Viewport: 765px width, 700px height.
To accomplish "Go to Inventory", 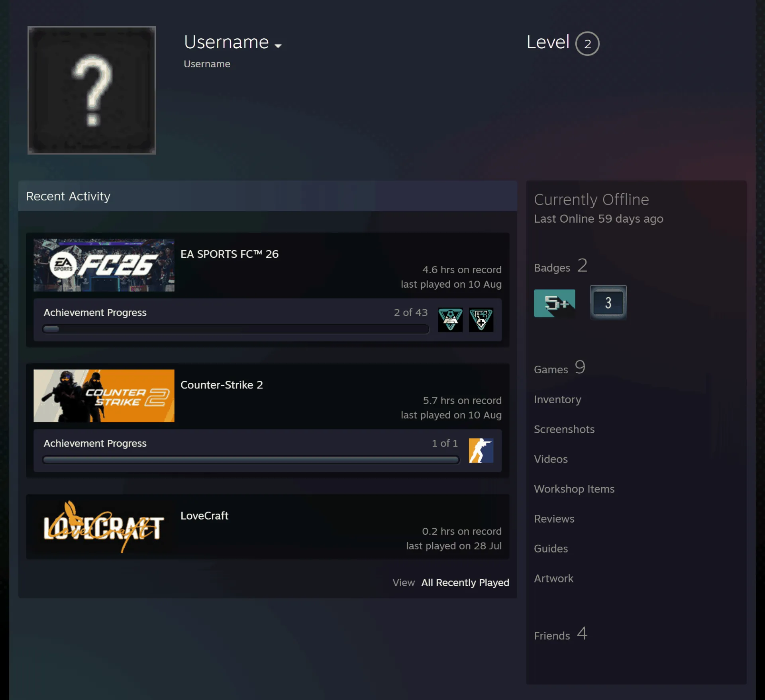I will pos(557,400).
